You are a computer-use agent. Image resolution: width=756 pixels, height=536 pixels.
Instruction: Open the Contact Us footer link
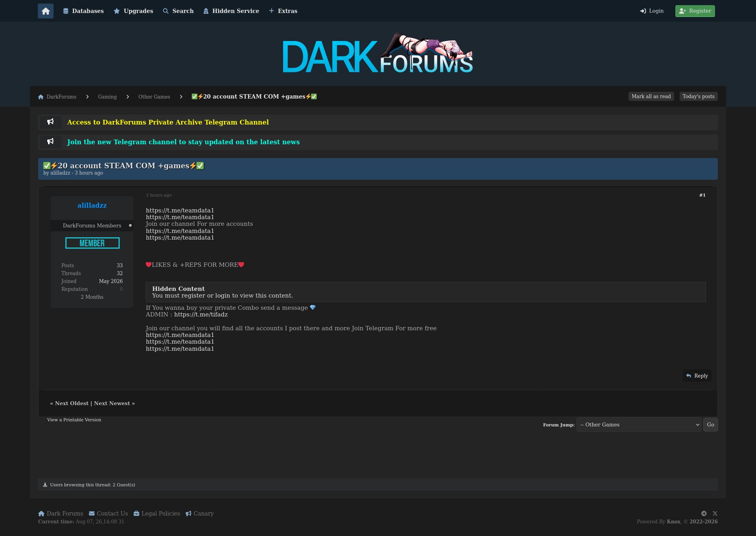pyautogui.click(x=108, y=514)
